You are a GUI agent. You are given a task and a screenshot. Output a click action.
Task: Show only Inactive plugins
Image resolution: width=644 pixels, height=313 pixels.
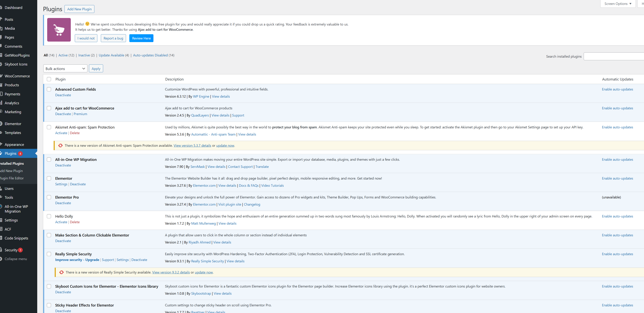click(84, 55)
